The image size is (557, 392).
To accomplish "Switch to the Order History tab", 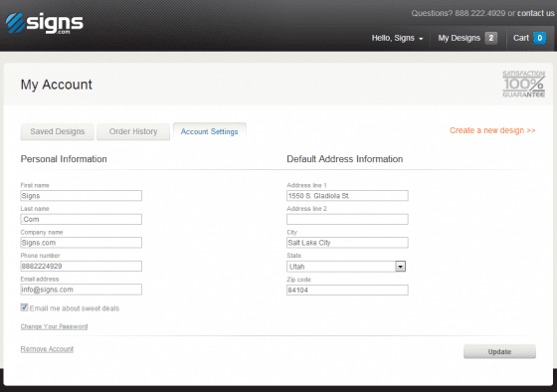I will click(x=133, y=131).
